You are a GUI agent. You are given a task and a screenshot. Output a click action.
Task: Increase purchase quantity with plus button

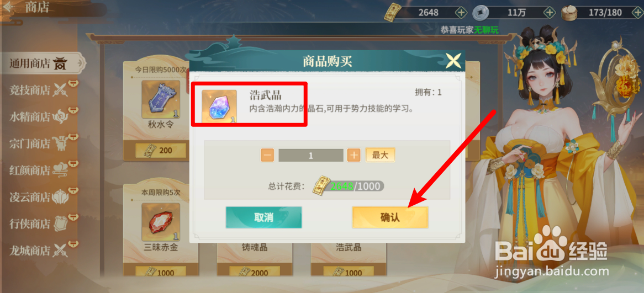coord(353,156)
